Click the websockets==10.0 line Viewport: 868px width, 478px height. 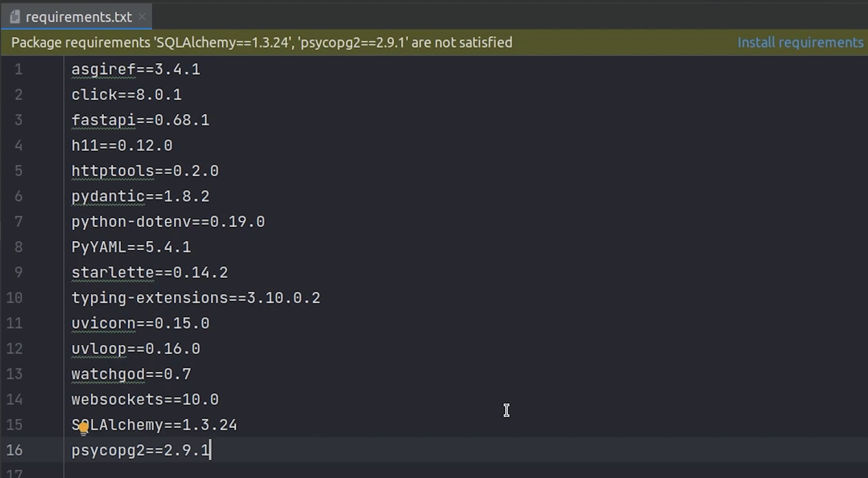[x=145, y=399]
